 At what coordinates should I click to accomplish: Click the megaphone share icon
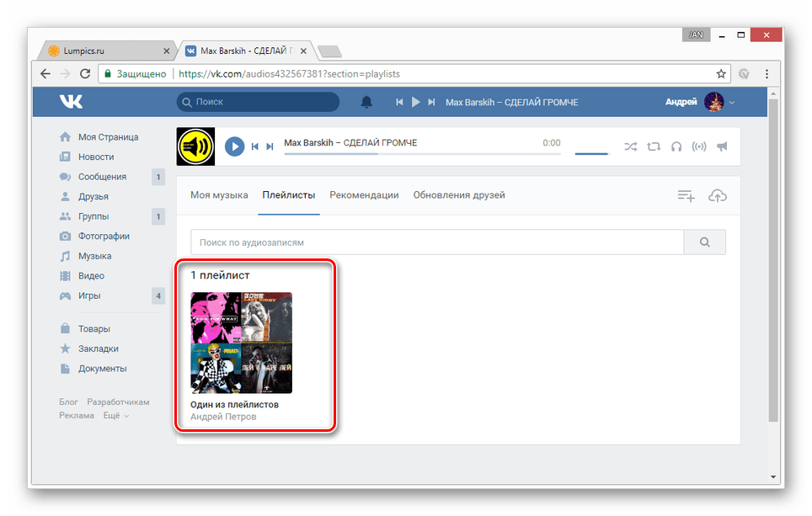(722, 146)
